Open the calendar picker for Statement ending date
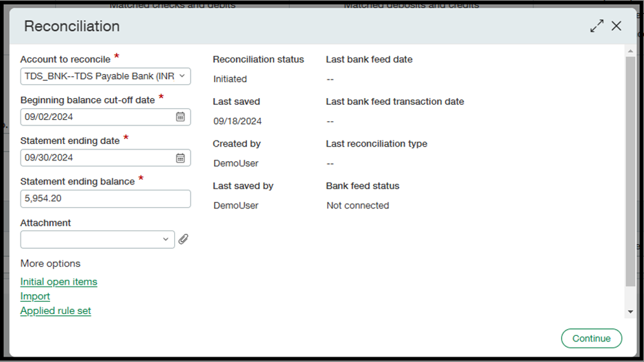 coord(180,158)
